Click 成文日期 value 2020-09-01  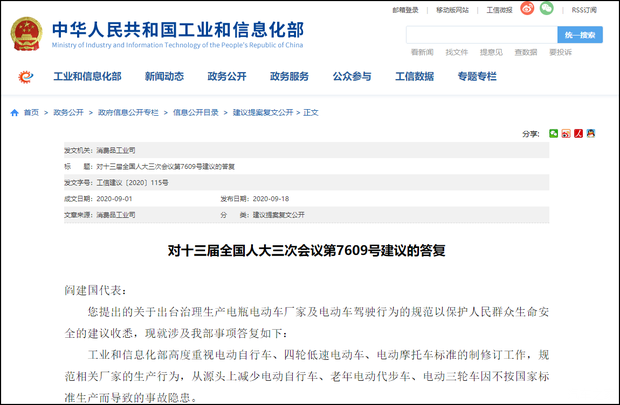pos(114,199)
